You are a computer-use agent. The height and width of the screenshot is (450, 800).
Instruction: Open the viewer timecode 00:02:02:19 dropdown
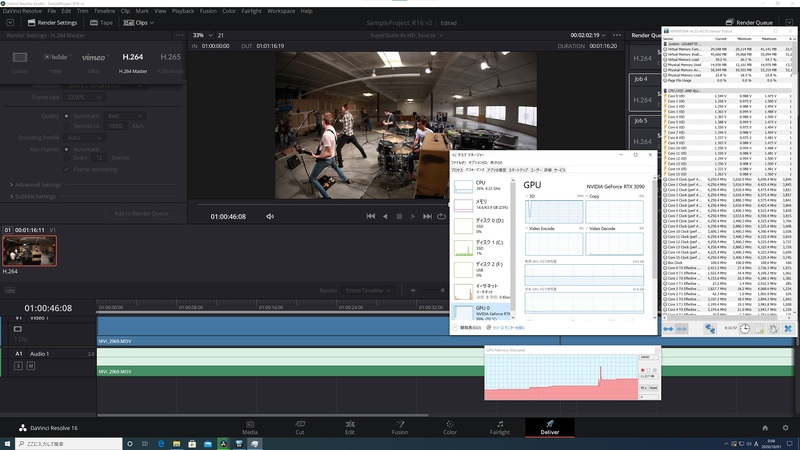point(588,35)
